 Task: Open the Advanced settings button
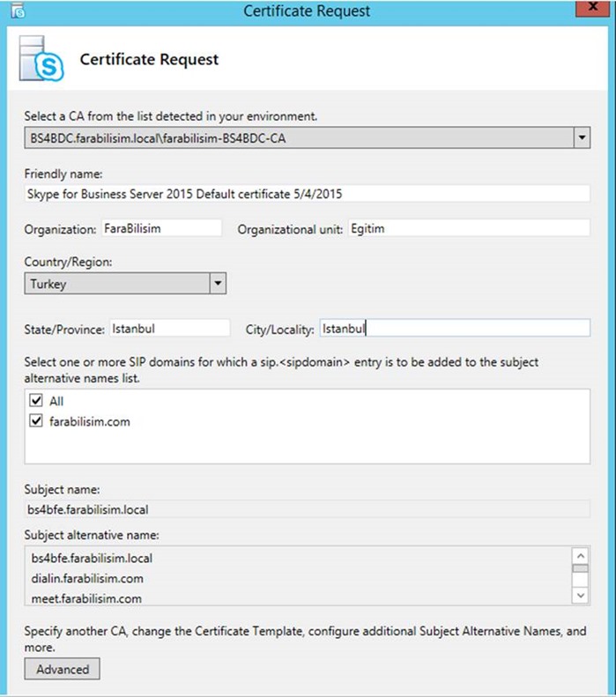coord(63,669)
